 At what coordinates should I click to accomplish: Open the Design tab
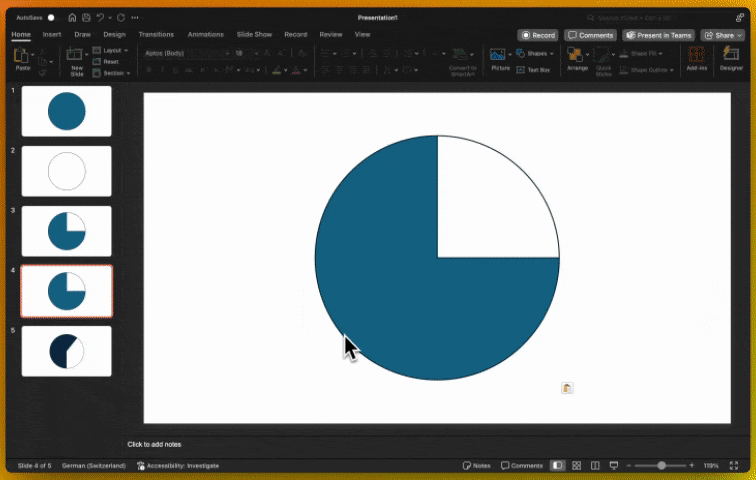tap(114, 34)
